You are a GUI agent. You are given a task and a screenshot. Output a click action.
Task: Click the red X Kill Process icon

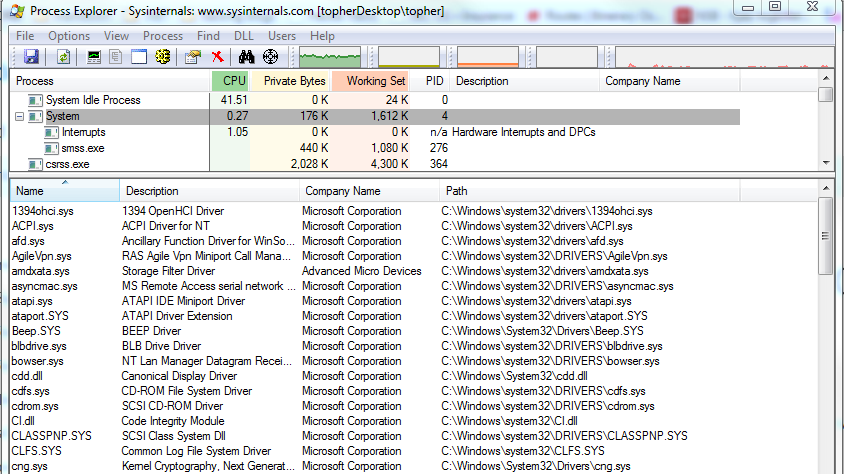[x=217, y=56]
